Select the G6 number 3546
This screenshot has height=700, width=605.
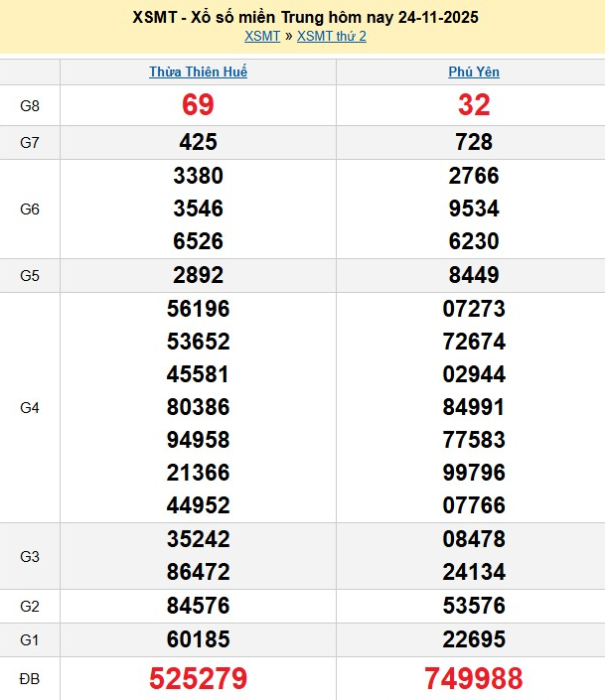[x=198, y=209]
